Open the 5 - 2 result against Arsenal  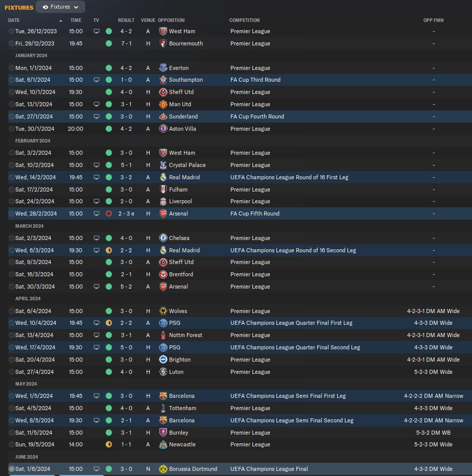tap(126, 287)
